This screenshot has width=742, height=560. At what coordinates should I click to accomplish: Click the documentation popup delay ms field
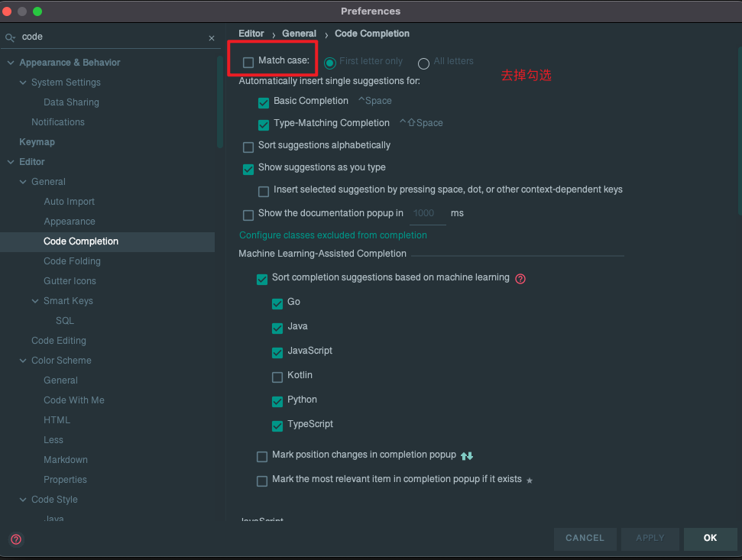pyautogui.click(x=426, y=214)
